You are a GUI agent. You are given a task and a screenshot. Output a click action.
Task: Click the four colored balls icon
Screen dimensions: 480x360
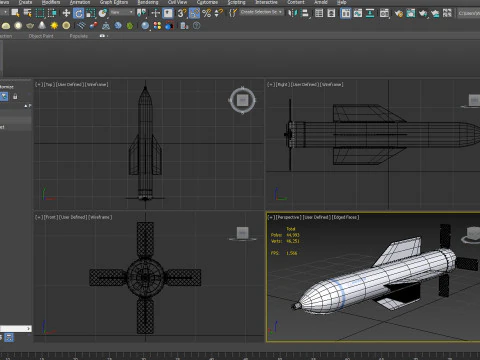157,26
